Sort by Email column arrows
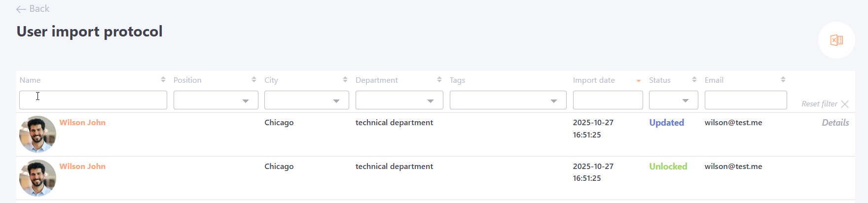The height and width of the screenshot is (203, 868). 783,80
